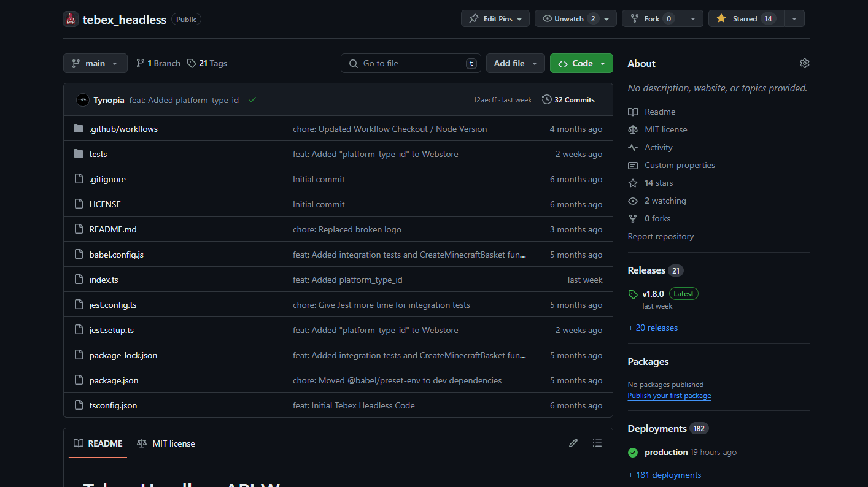Open the .github/workflows folder
868x487 pixels.
click(x=123, y=129)
